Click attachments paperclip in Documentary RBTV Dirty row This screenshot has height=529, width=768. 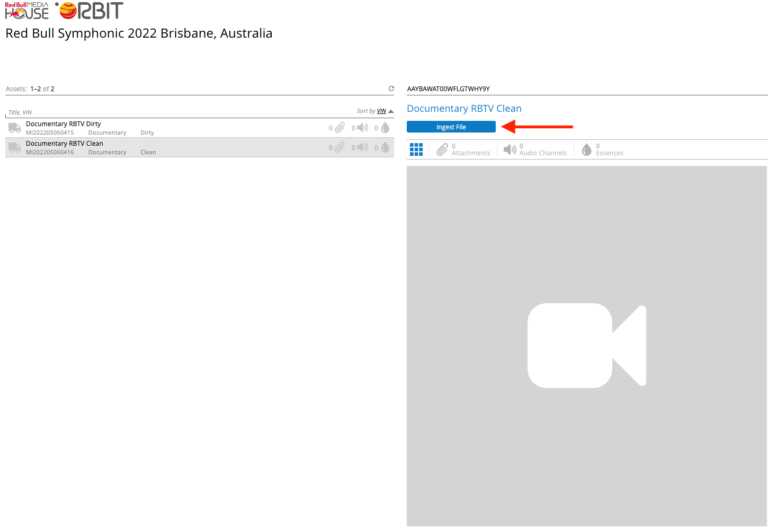coord(339,128)
